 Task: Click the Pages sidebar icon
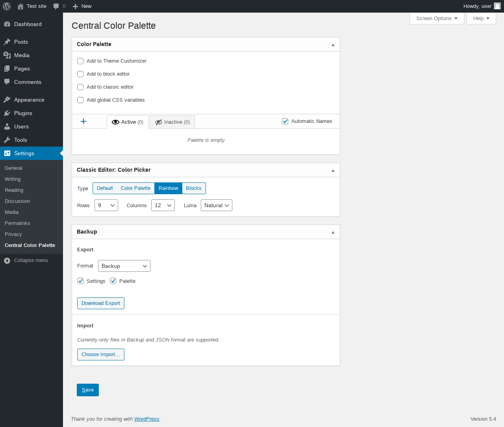(x=7, y=69)
